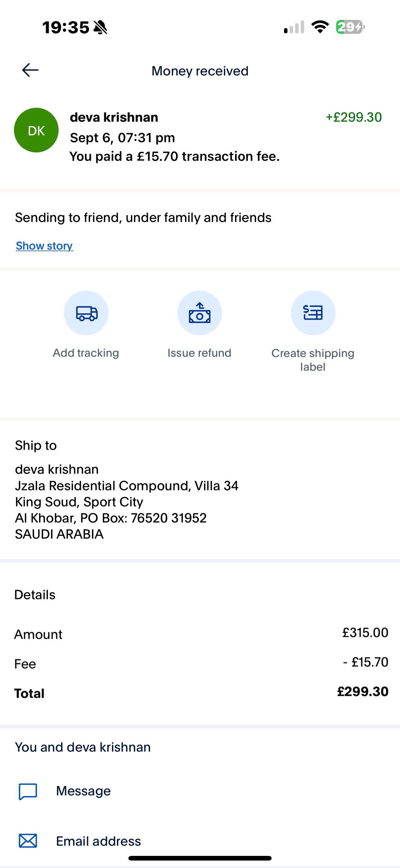400x868 pixels.
Task: Tap the Ship to address block
Action: coord(127,501)
